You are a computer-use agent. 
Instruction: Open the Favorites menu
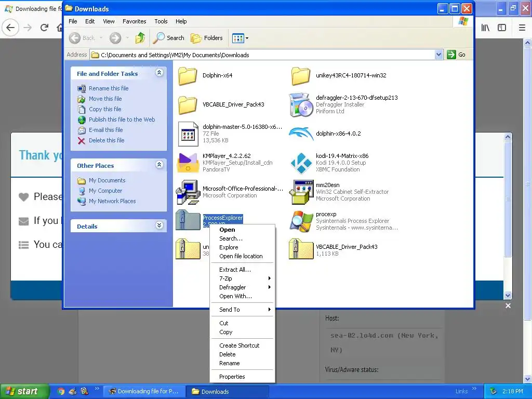(135, 21)
